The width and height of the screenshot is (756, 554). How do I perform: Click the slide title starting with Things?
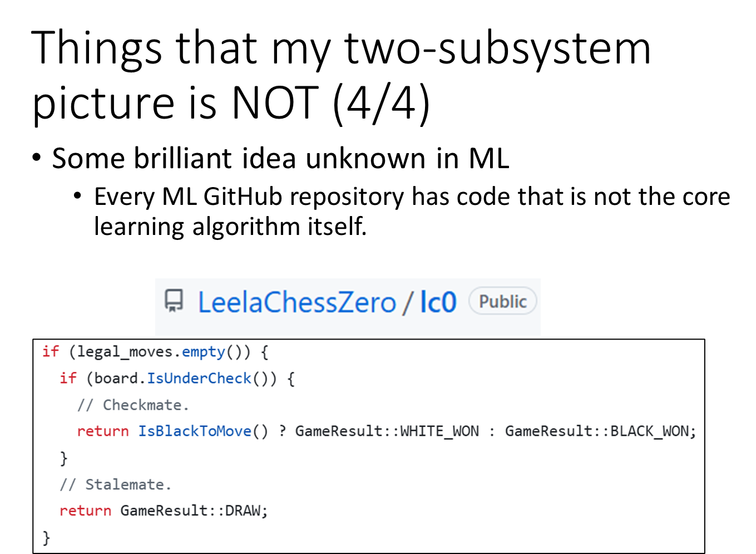pyautogui.click(x=341, y=75)
